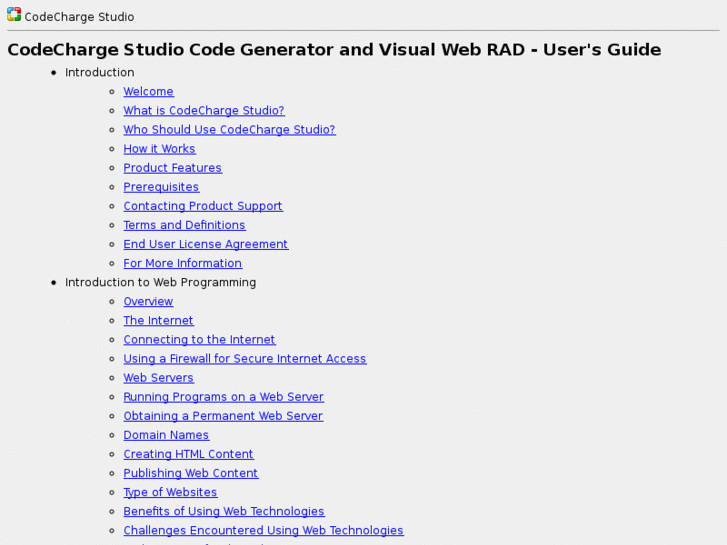Click Creating HTML Content link
This screenshot has height=545, width=727.
(188, 454)
